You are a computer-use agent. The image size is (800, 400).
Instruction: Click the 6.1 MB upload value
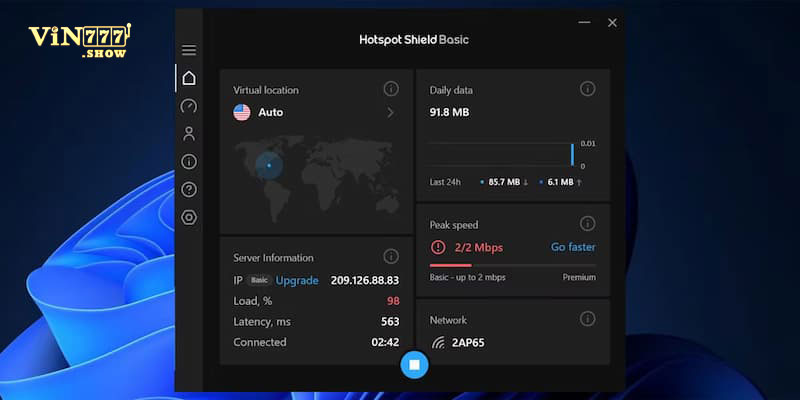[560, 182]
